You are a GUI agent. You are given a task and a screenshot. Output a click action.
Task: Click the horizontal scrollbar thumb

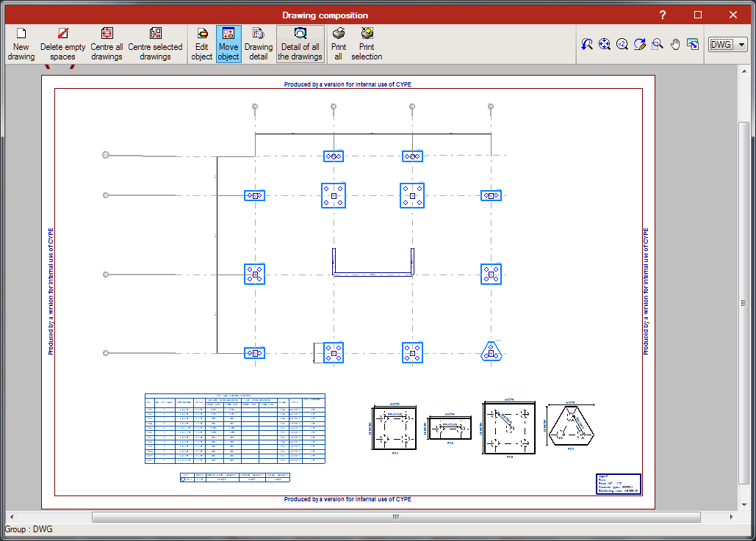tap(395, 517)
